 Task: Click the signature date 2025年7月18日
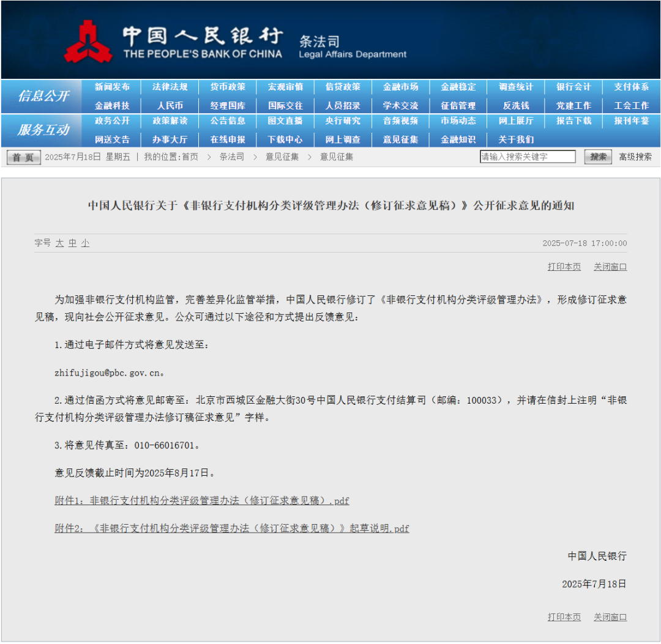594,584
